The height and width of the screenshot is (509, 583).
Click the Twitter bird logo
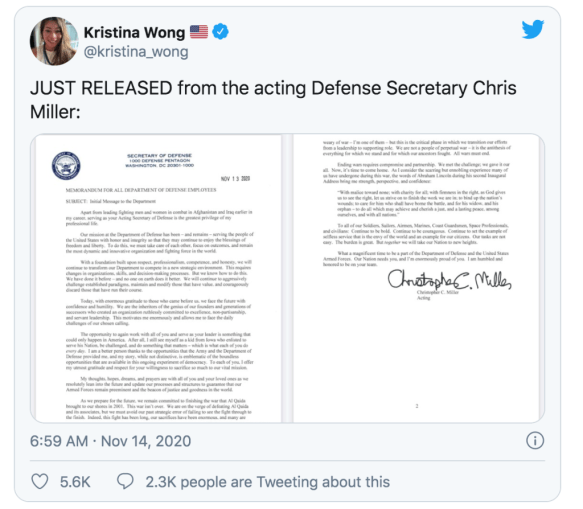pyautogui.click(x=532, y=29)
